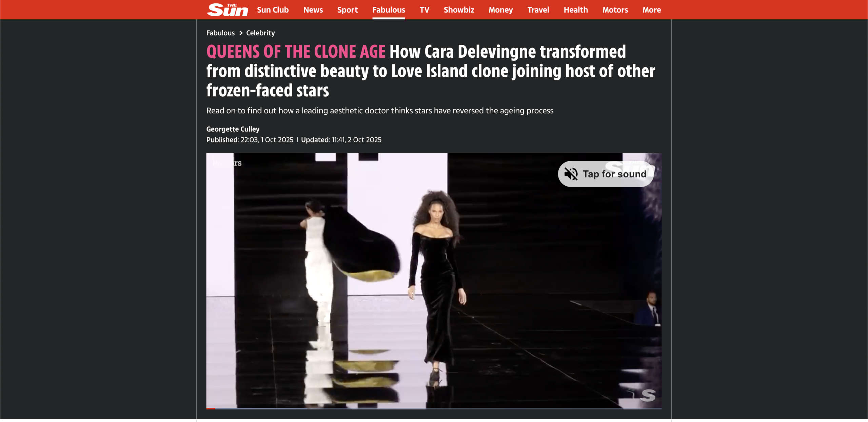This screenshot has width=868, height=422.
Task: Open the Travel section
Action: tap(538, 10)
